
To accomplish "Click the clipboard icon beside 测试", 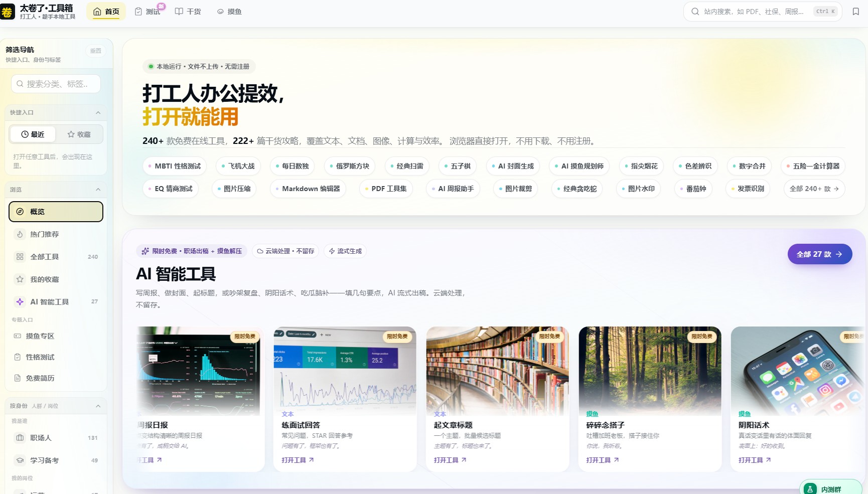I will tap(138, 12).
